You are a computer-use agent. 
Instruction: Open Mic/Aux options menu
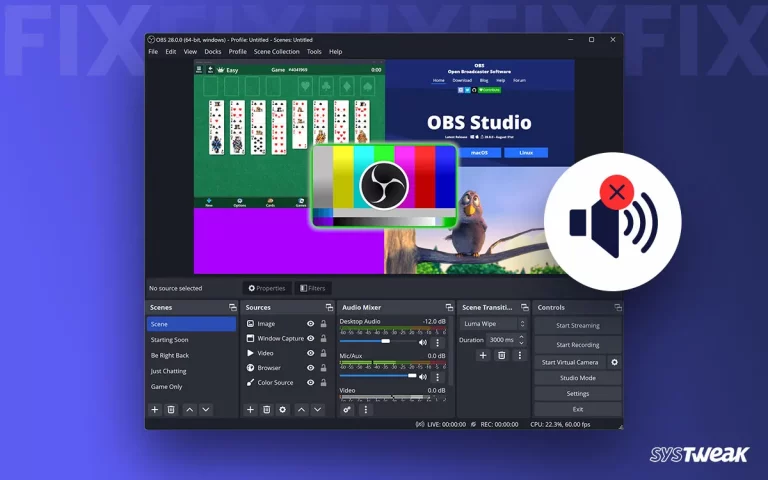(437, 377)
